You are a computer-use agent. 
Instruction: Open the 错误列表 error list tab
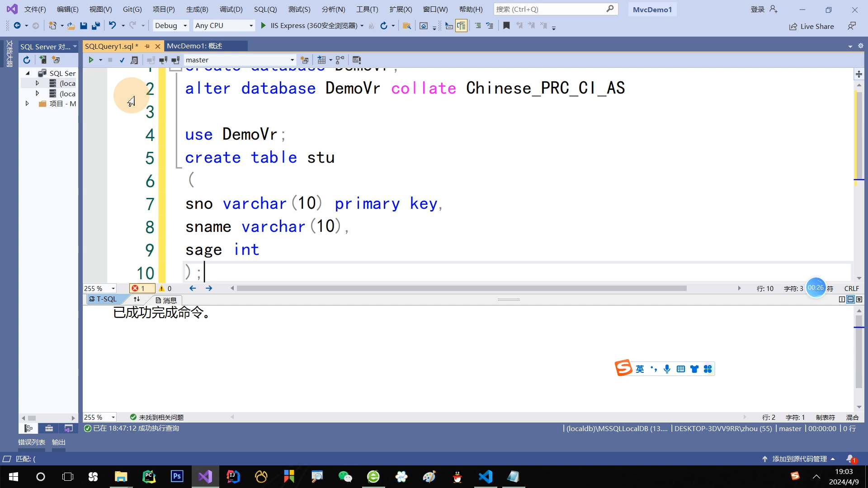click(x=32, y=442)
